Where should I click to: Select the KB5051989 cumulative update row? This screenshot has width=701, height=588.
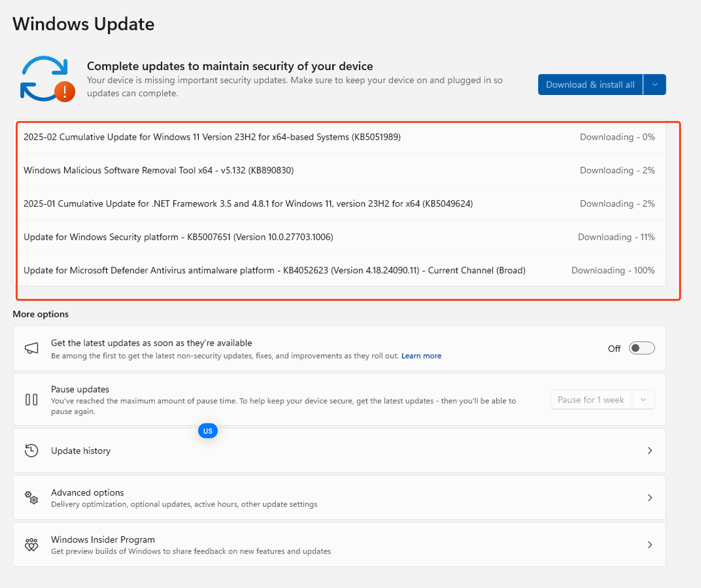[x=212, y=137]
